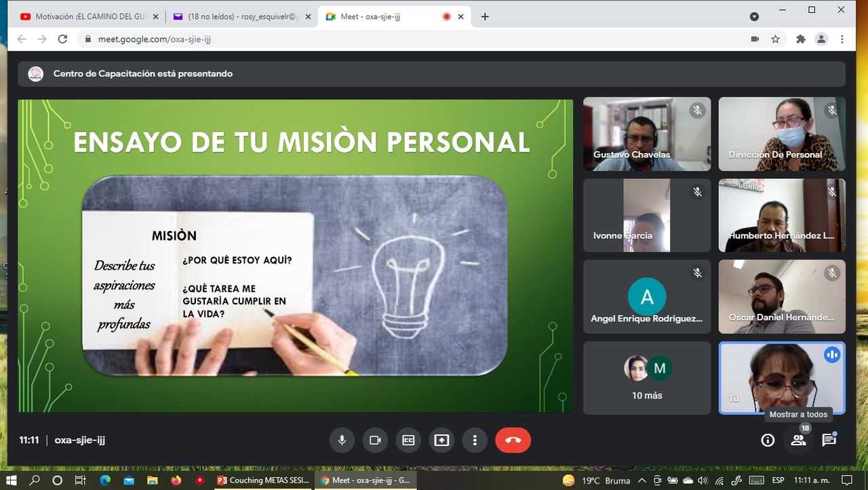Select Ivonne Garcia video tile
Viewport: 868px width, 490px height.
pyautogui.click(x=647, y=216)
